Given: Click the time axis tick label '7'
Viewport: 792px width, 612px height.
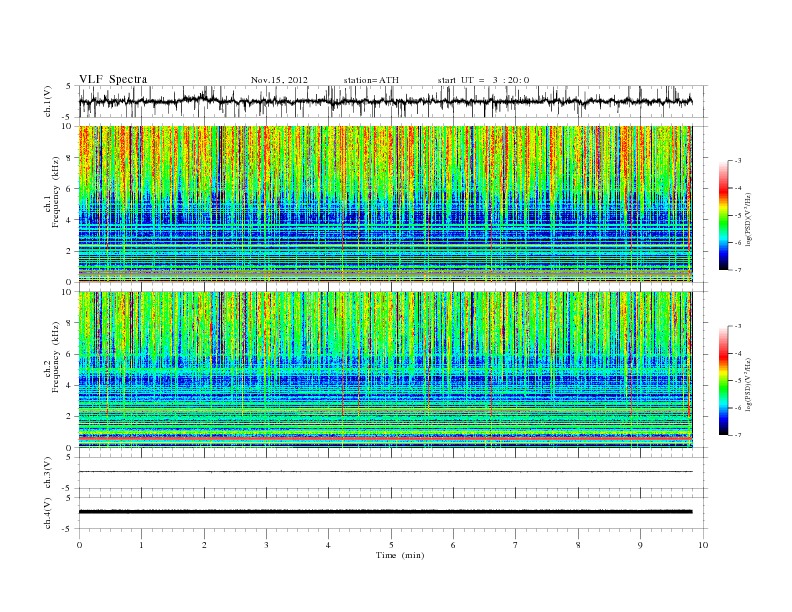Looking at the screenshot, I should click(516, 545).
